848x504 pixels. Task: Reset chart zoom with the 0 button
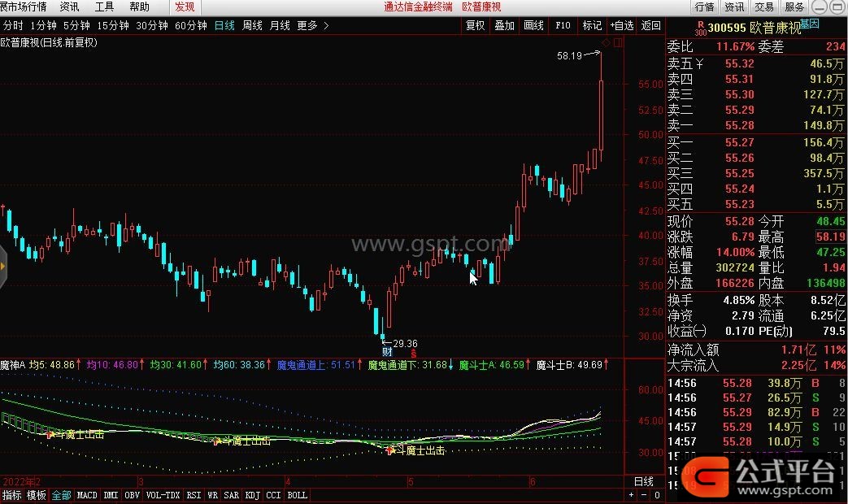pyautogui.click(x=657, y=495)
